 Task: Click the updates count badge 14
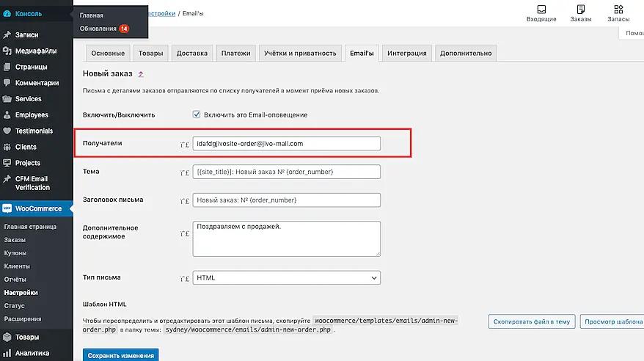pyautogui.click(x=124, y=29)
